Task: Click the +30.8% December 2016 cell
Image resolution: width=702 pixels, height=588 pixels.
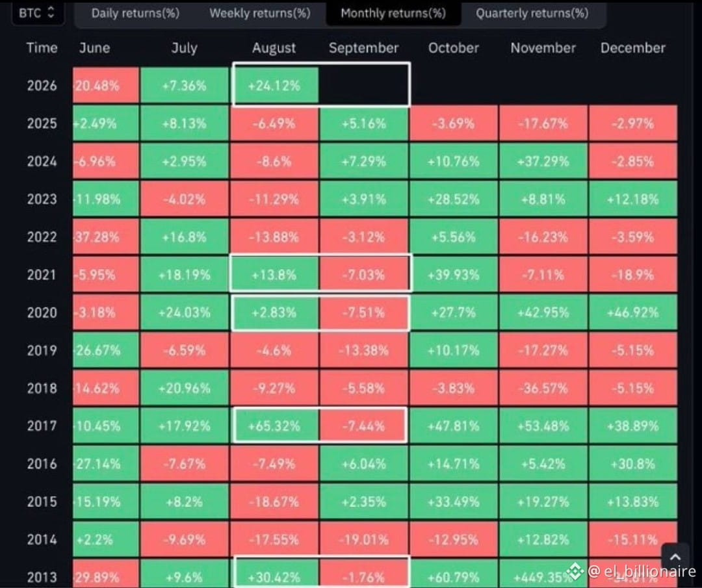Action: coord(633,464)
